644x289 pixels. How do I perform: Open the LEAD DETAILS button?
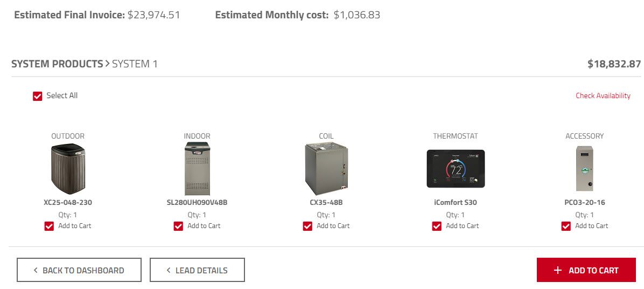(x=197, y=270)
